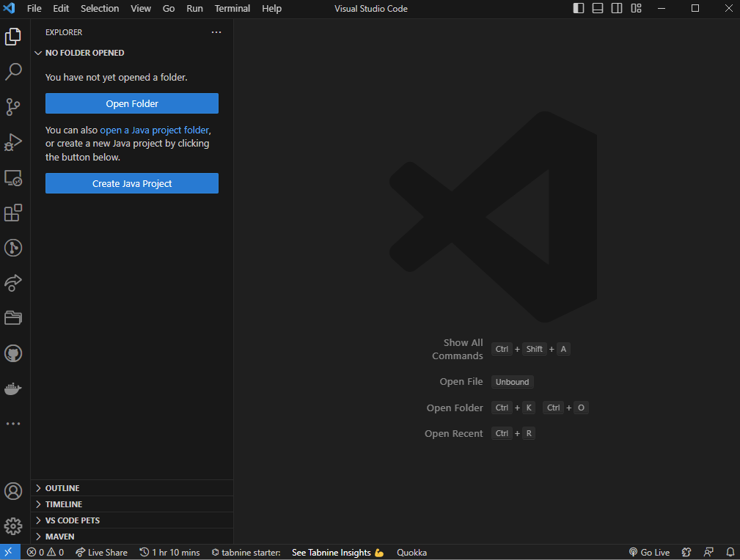
Task: Minimize the Visual Studio Code window
Action: pyautogui.click(x=662, y=8)
